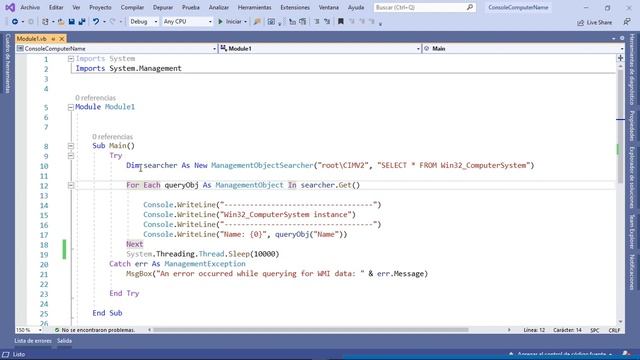Viewport: 640px width, 360px height.
Task: Open the Compilar menu
Action: (x=132, y=7)
